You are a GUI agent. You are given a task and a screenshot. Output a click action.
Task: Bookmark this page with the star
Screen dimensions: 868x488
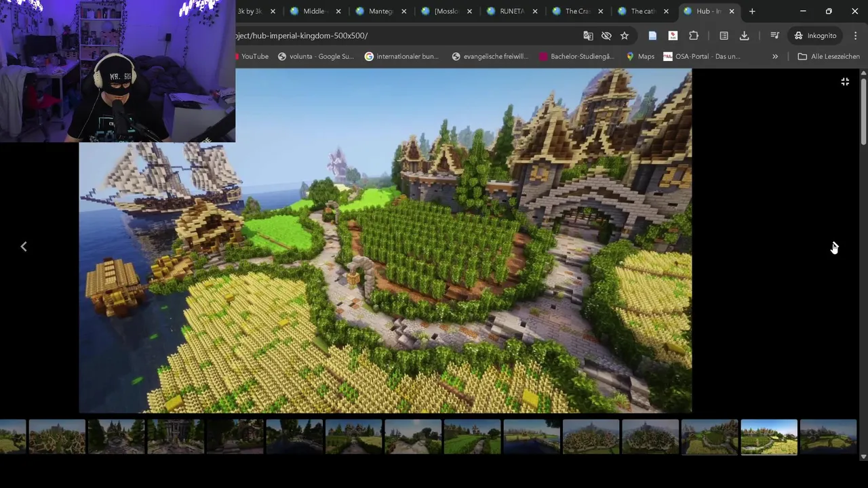click(625, 35)
